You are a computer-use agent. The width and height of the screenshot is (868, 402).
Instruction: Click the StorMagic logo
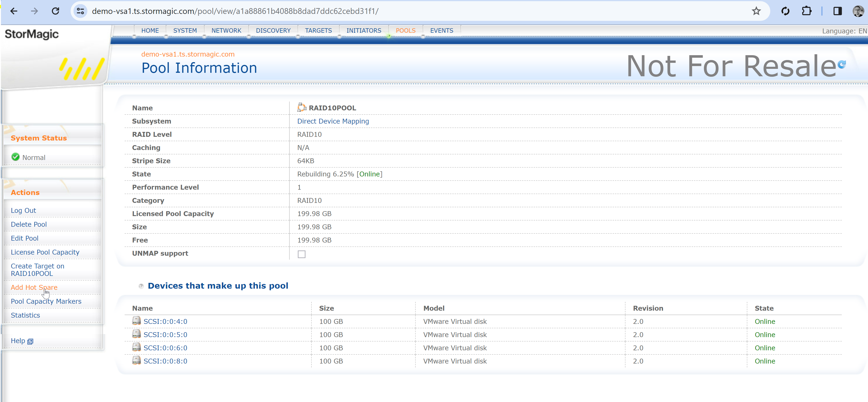[32, 34]
